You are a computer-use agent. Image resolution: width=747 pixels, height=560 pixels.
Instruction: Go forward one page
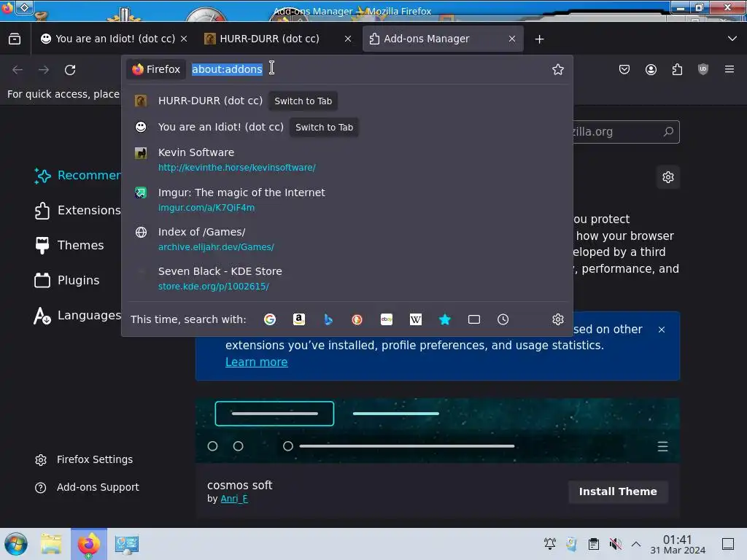tap(44, 70)
